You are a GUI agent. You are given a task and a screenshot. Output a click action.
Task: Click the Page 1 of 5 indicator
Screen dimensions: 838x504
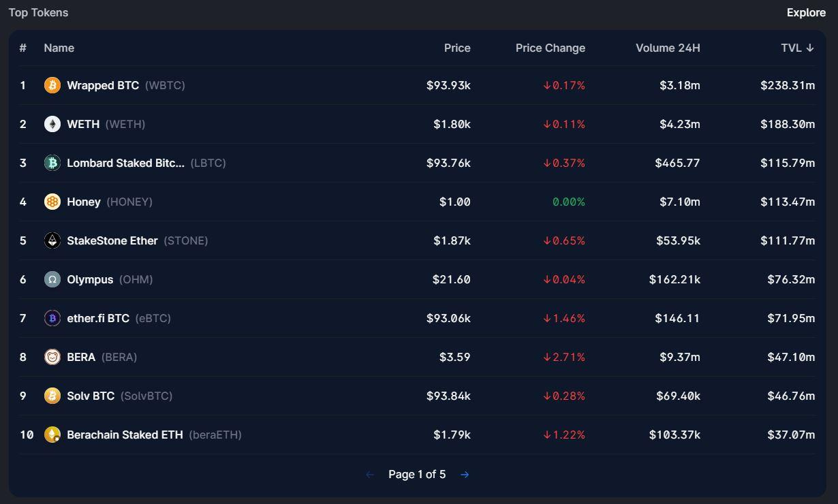click(x=417, y=475)
